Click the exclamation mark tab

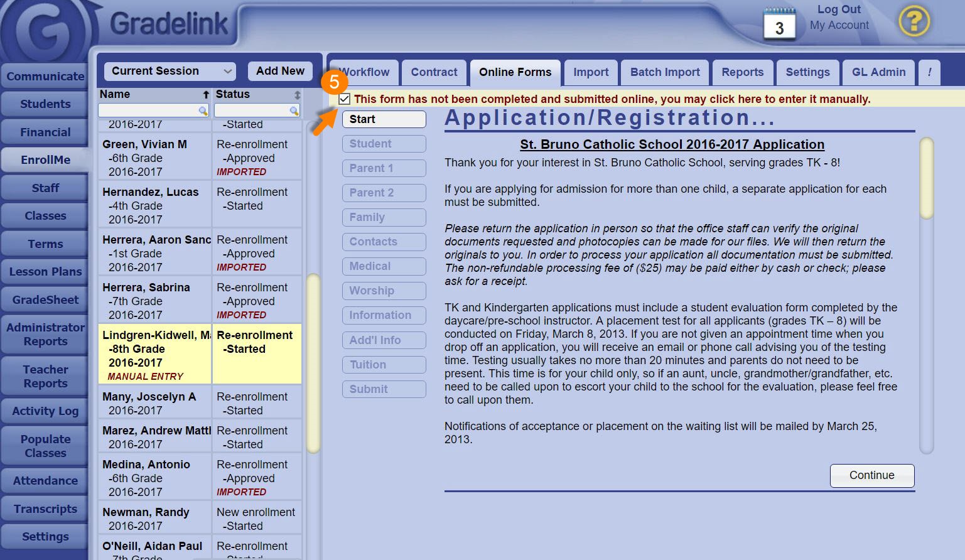[929, 72]
